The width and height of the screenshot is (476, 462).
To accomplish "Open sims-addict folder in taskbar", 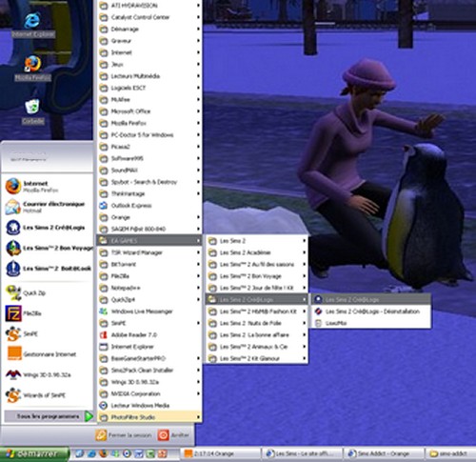I will pyautogui.click(x=450, y=453).
